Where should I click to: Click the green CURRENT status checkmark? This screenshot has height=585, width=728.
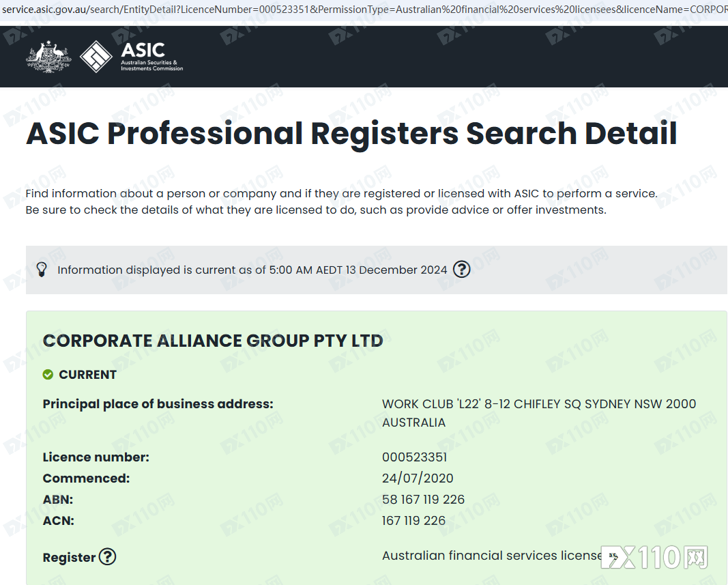pos(48,375)
